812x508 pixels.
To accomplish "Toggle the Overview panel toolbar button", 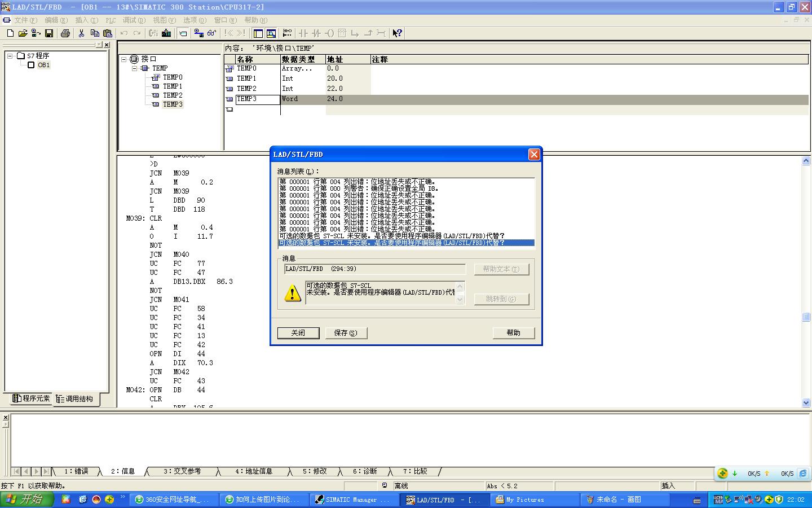I will coord(258,33).
